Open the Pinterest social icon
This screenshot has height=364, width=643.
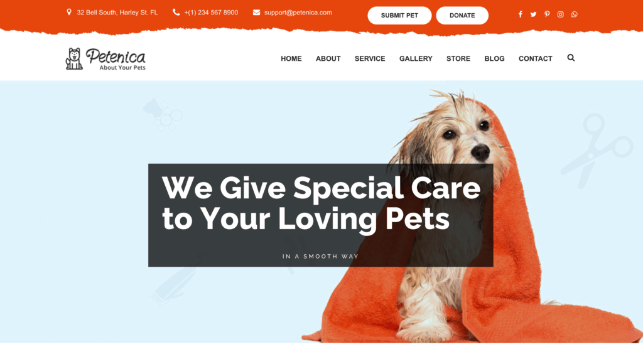click(x=547, y=14)
